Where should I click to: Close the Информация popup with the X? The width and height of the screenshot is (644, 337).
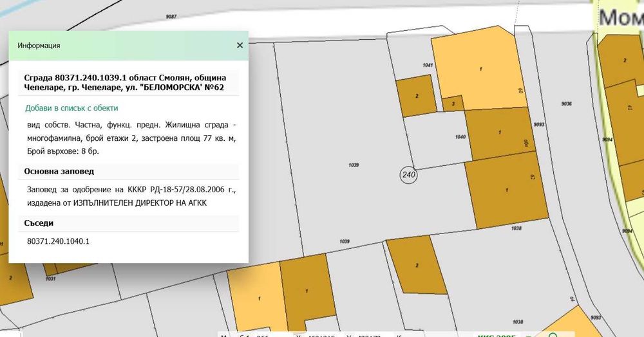click(240, 46)
